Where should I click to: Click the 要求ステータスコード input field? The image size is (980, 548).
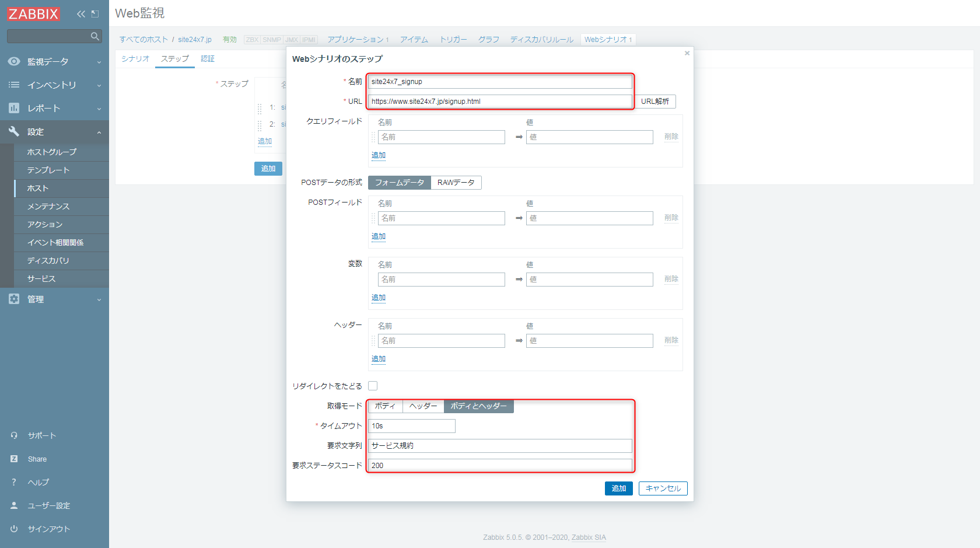(500, 466)
